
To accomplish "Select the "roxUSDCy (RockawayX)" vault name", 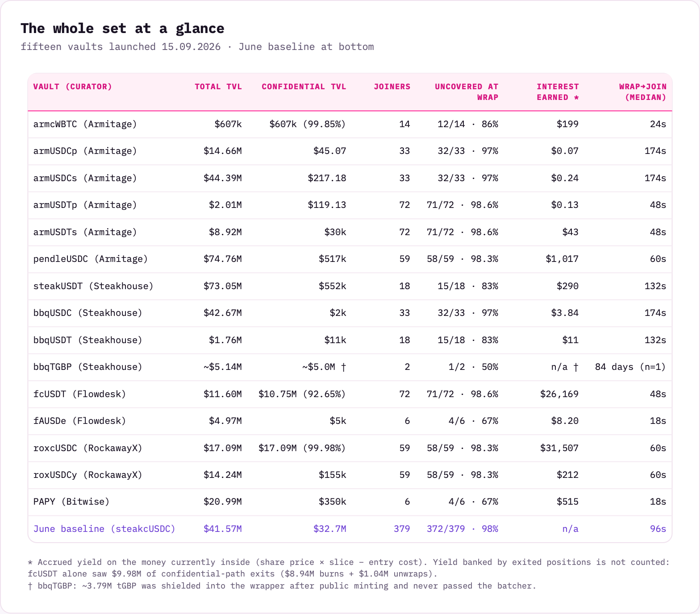I will pyautogui.click(x=88, y=475).
